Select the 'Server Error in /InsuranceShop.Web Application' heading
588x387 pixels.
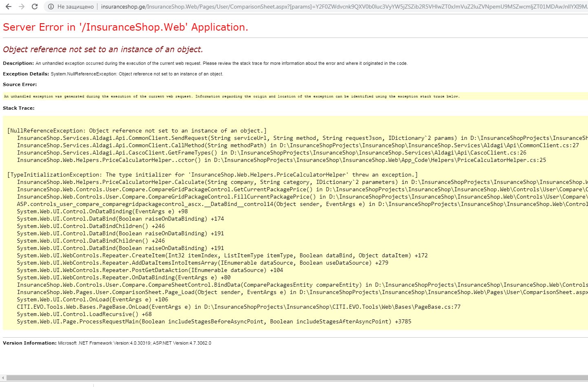[126, 27]
